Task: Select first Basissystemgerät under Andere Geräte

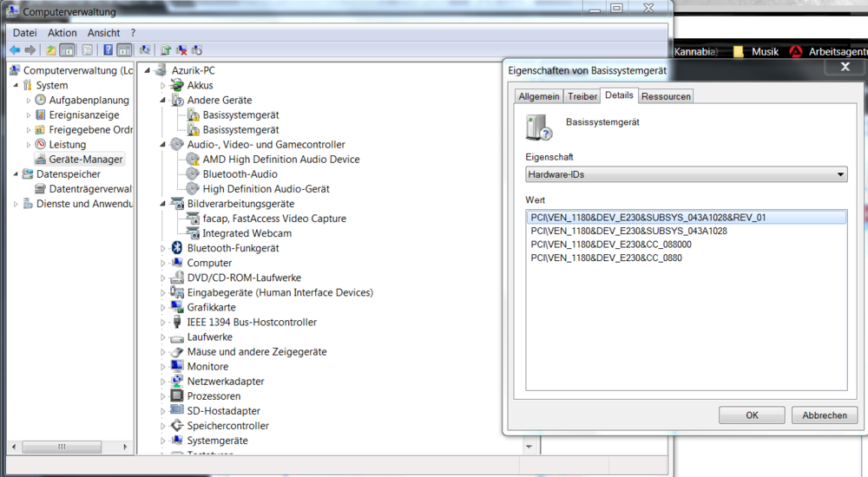Action: click(x=240, y=115)
